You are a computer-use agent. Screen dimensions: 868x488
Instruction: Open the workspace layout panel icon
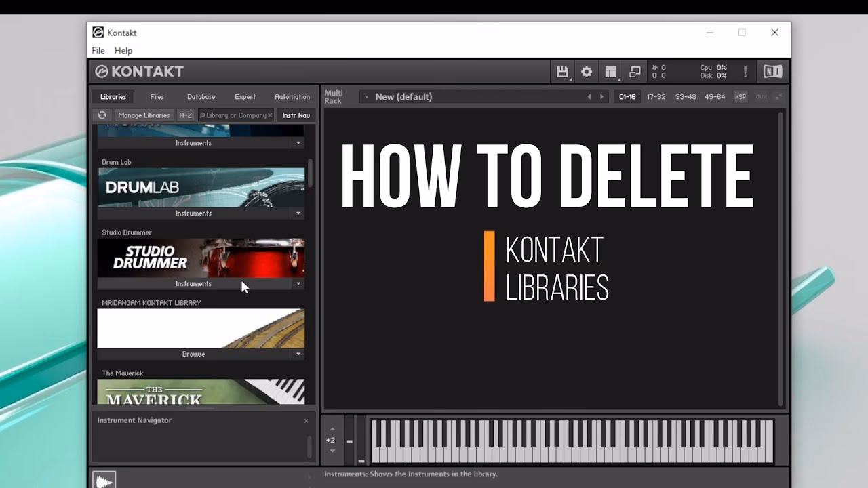tap(611, 72)
